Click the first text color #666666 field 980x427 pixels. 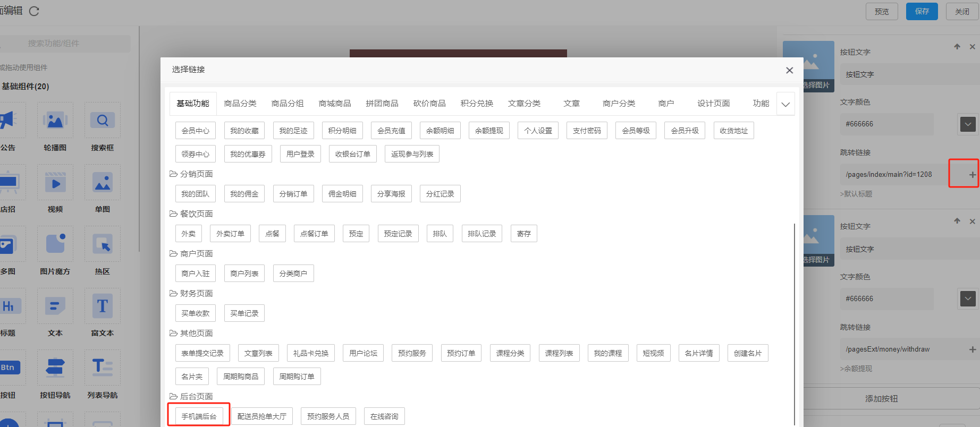pos(886,124)
